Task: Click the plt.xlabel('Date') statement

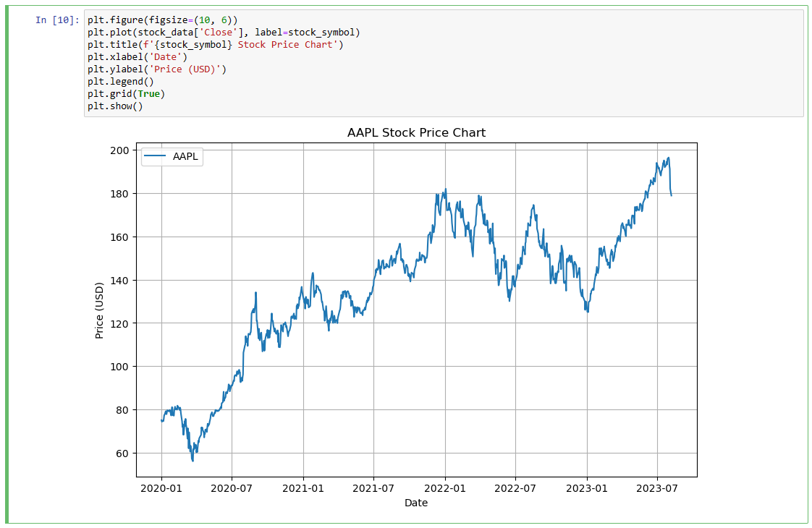Action: (x=137, y=56)
